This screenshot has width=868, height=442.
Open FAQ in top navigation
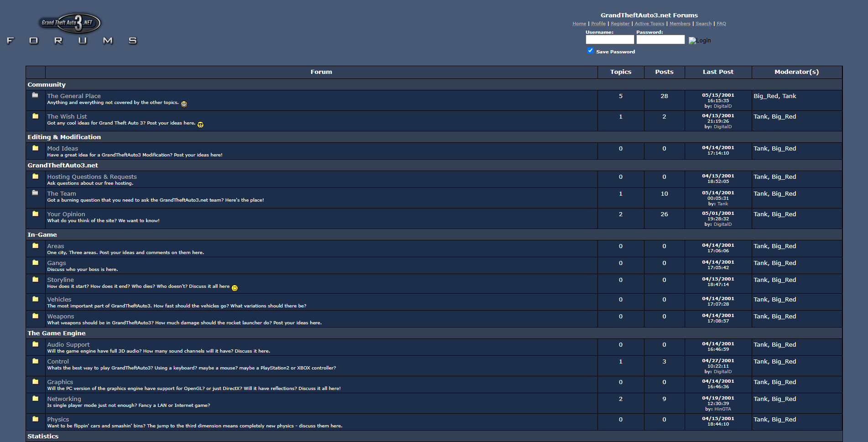point(721,24)
